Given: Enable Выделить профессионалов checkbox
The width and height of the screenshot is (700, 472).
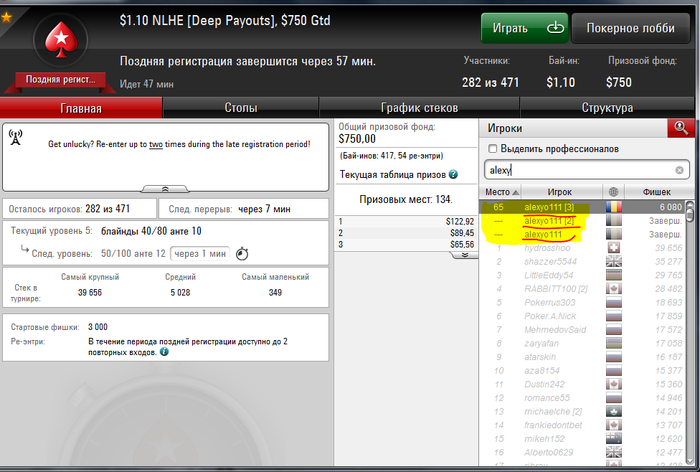Looking at the screenshot, I should click(x=492, y=149).
